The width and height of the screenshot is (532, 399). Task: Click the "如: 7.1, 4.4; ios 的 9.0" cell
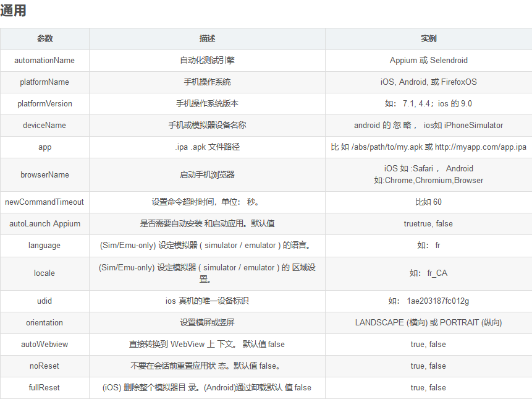[429, 104]
